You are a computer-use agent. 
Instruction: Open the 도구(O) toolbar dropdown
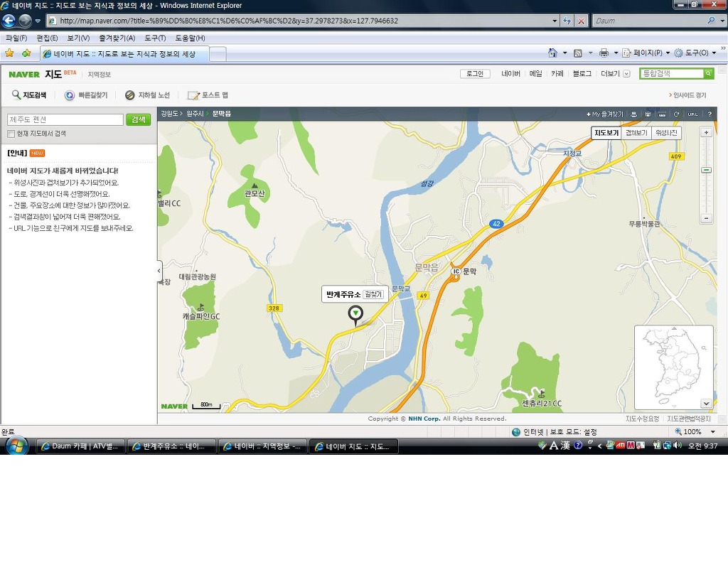point(695,53)
